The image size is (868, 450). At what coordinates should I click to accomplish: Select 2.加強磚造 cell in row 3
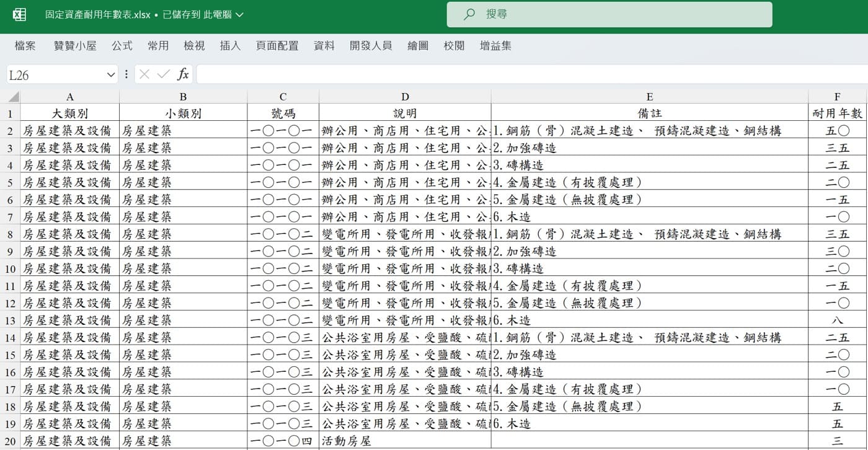650,148
